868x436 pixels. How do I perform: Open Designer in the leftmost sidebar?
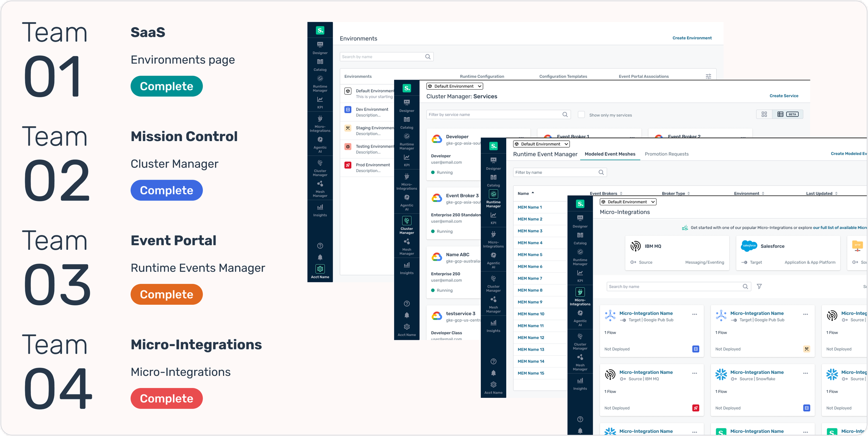(x=320, y=47)
